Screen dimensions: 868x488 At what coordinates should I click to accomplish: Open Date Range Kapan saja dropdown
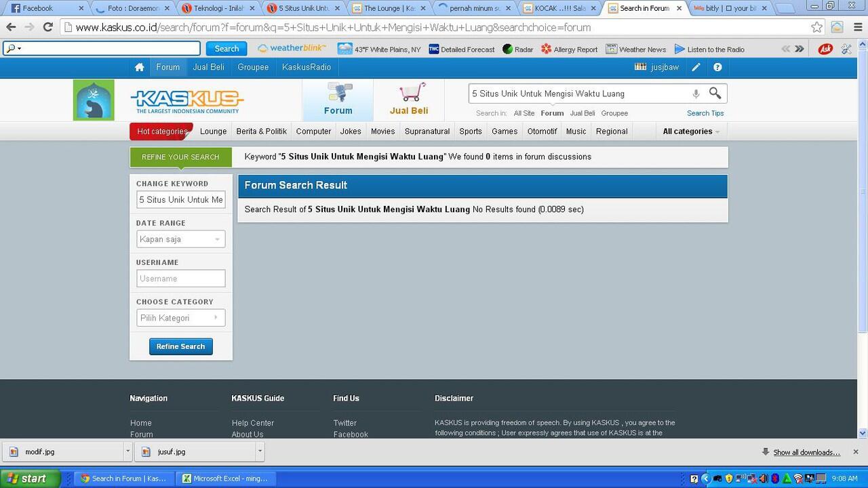tap(180, 239)
